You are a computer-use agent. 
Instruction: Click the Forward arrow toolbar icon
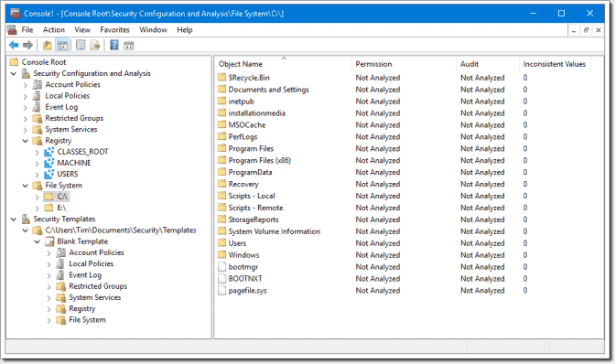(27, 46)
